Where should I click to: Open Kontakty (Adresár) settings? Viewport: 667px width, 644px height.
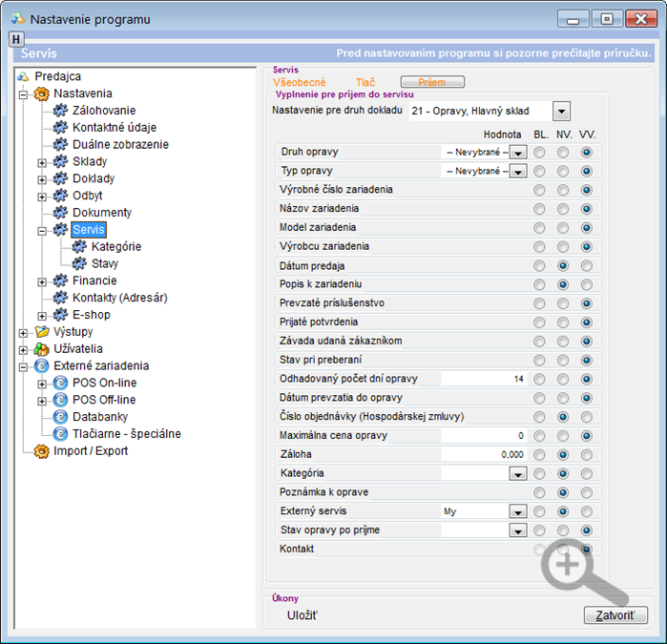(x=120, y=298)
